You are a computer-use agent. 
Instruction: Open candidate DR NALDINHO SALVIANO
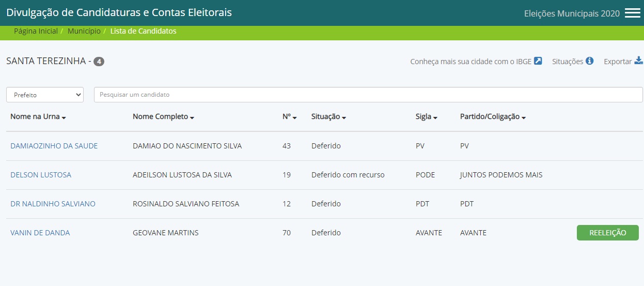(53, 204)
